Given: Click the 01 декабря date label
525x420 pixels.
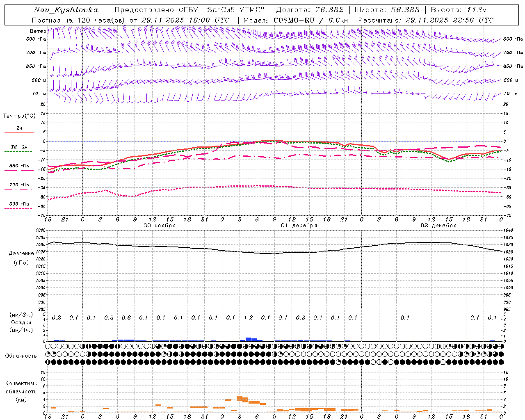Looking at the screenshot, I should [299, 226].
